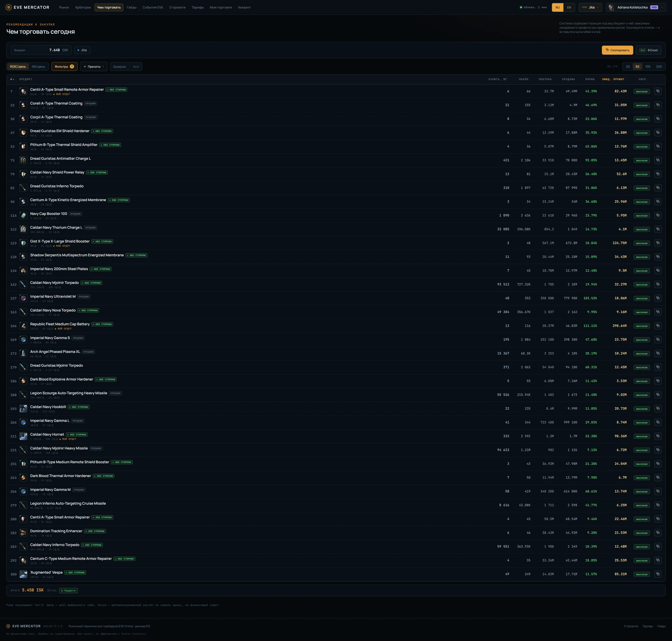Click the Pithum B-Type Medium Remote Shield Booster name
Screen dimensions: 672x641
(x=70, y=462)
